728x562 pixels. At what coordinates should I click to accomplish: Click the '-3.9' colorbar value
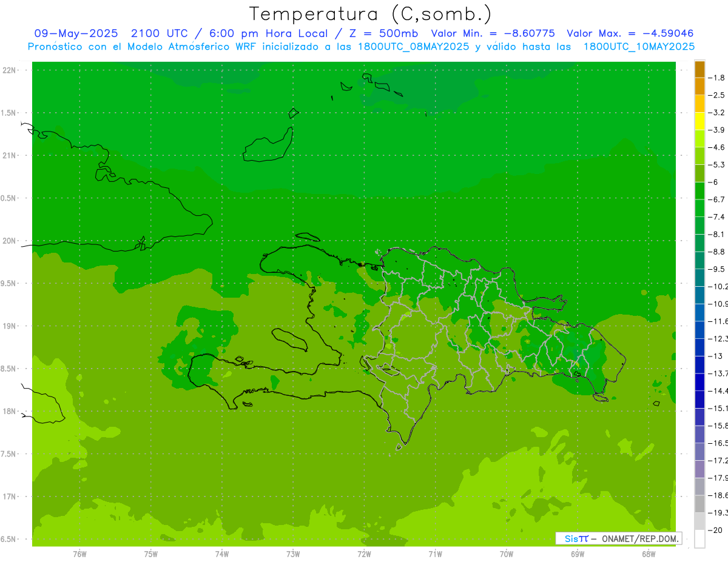[x=717, y=130]
